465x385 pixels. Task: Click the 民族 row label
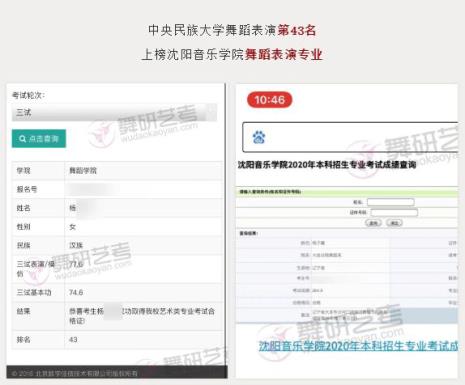tap(23, 245)
